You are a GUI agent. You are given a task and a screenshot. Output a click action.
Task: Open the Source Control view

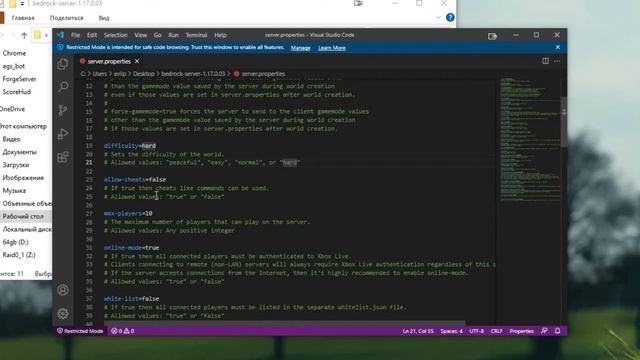tap(62, 110)
